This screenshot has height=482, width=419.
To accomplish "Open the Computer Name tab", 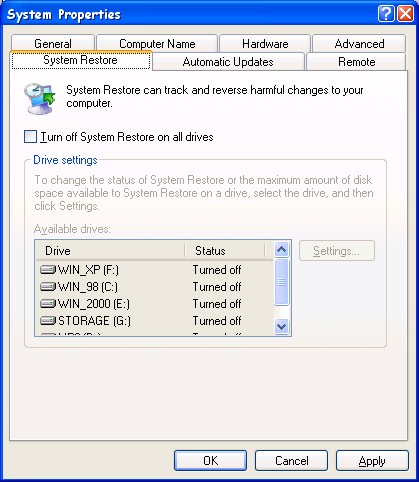I will (157, 43).
